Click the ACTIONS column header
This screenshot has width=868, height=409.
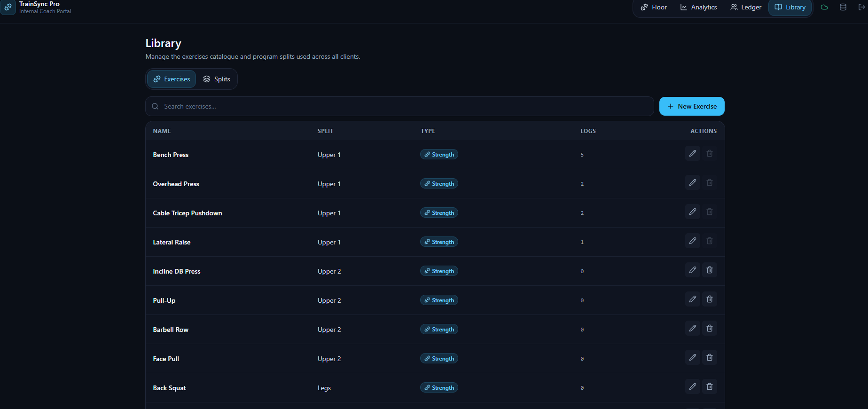click(704, 131)
